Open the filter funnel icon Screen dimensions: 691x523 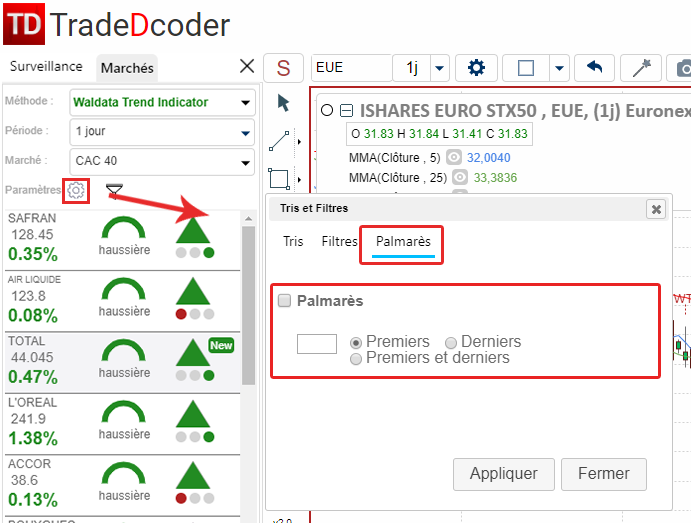114,191
